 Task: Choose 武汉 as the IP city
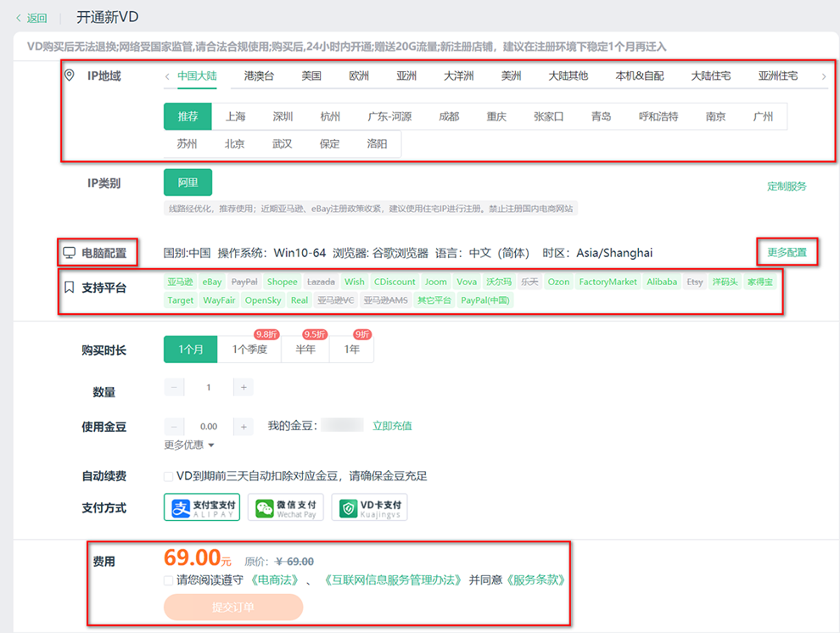283,143
